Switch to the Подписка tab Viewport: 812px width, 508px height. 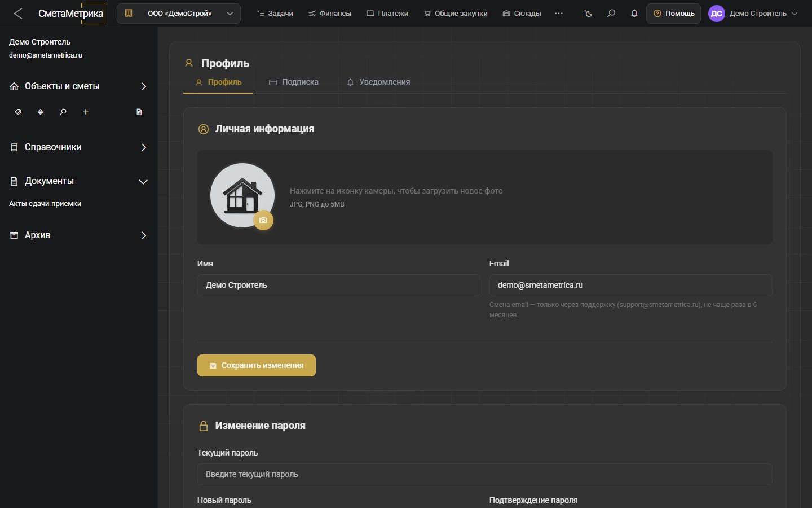point(294,82)
